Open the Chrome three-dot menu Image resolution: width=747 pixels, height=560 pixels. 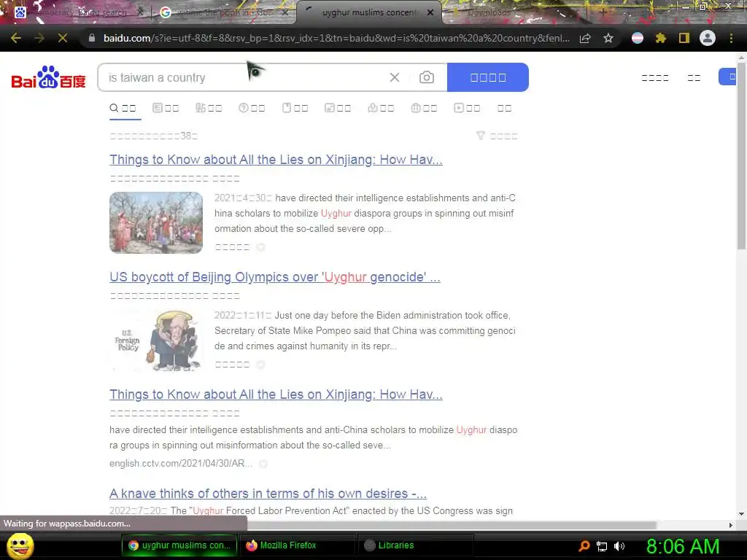coord(731,38)
